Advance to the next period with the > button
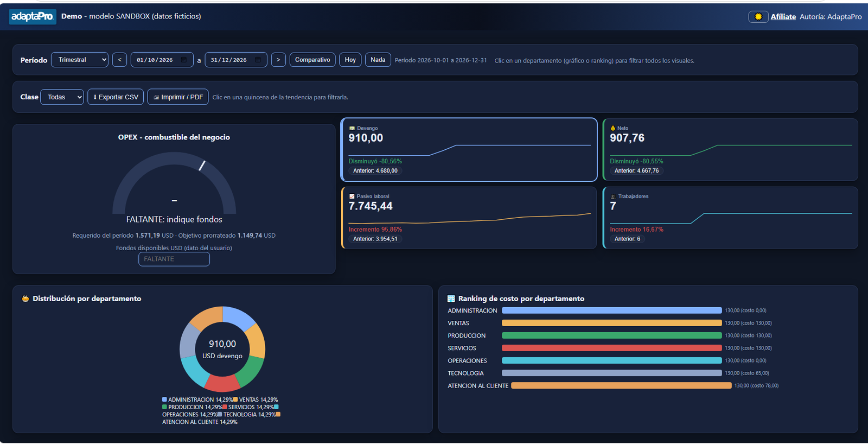This screenshot has height=444, width=868. point(278,60)
